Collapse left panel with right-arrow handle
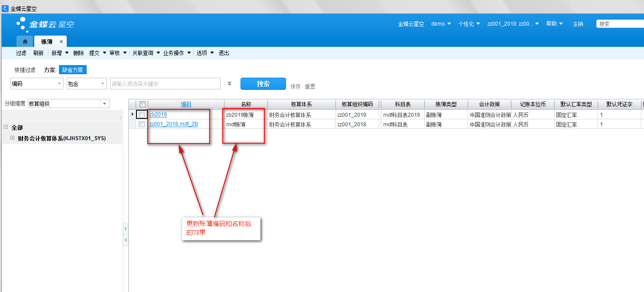 coord(125,228)
